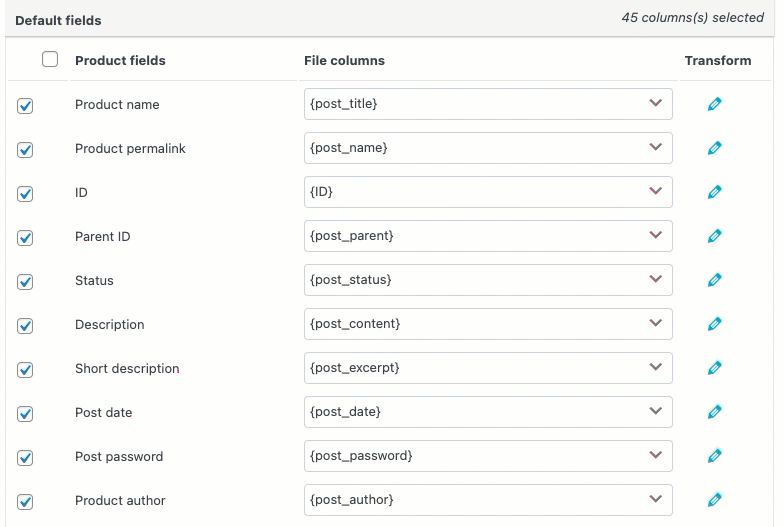784x527 pixels.
Task: Expand the {post_status} file column dropdown
Action: pyautogui.click(x=488, y=280)
